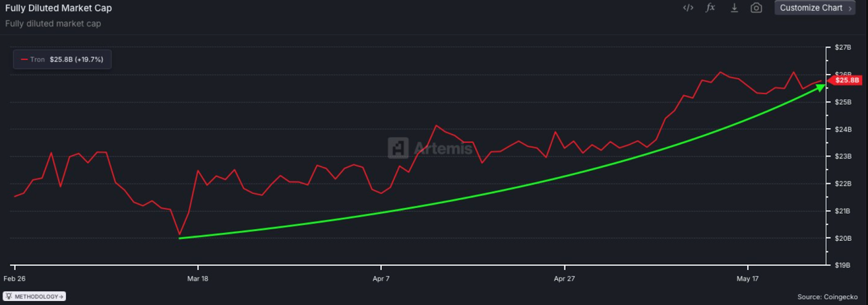The image size is (868, 305).
Task: Click the Methodology lightbulb icon
Action: [x=9, y=296]
